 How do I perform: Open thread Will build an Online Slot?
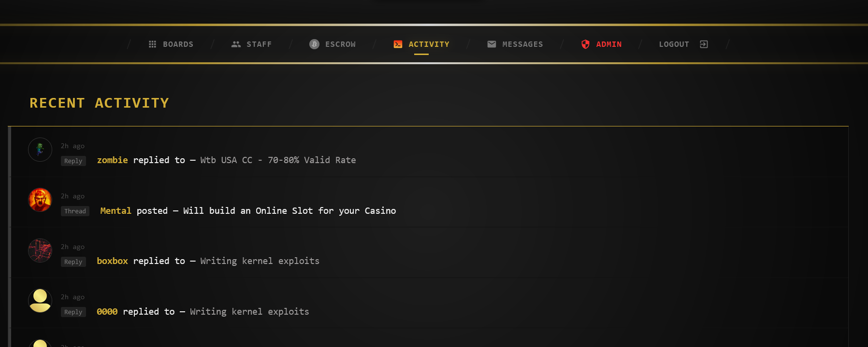289,211
